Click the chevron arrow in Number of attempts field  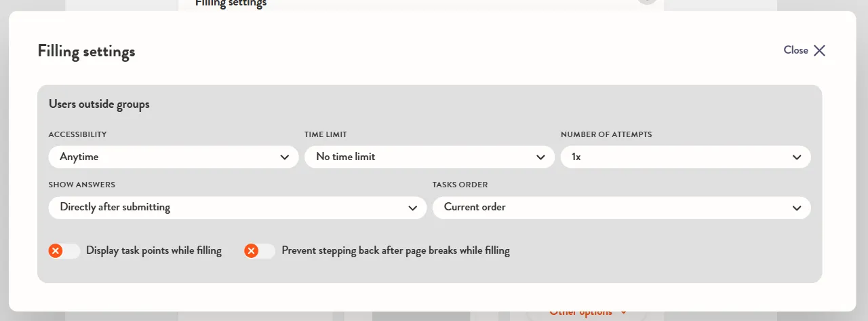pyautogui.click(x=797, y=157)
